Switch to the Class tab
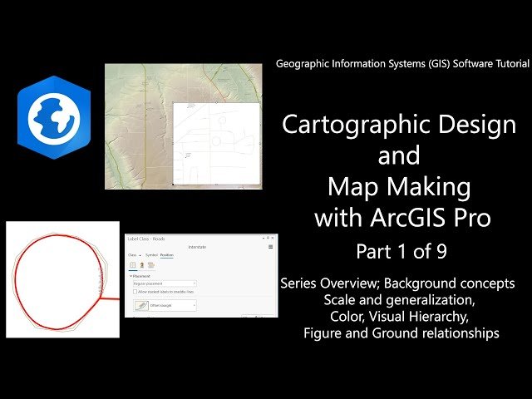The width and height of the screenshot is (532, 399). pos(132,255)
